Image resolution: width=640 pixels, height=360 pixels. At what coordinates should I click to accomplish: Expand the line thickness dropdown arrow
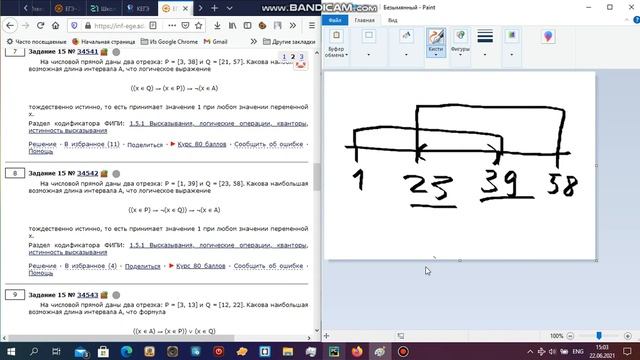pyautogui.click(x=485, y=55)
